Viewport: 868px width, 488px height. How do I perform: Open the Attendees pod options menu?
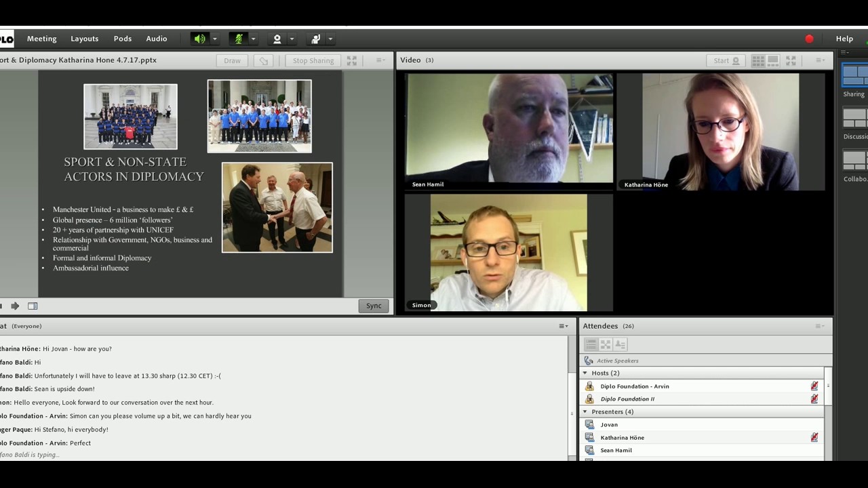(821, 326)
